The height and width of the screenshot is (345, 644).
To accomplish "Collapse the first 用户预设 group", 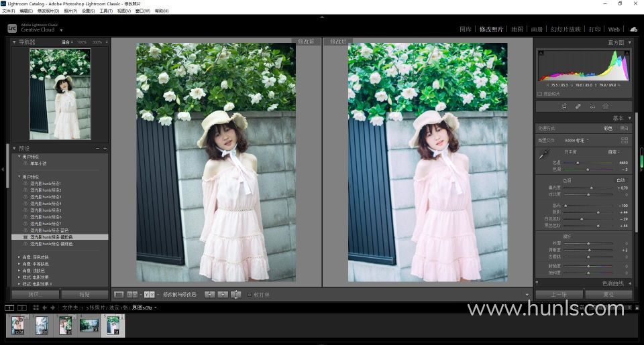I will point(19,157).
